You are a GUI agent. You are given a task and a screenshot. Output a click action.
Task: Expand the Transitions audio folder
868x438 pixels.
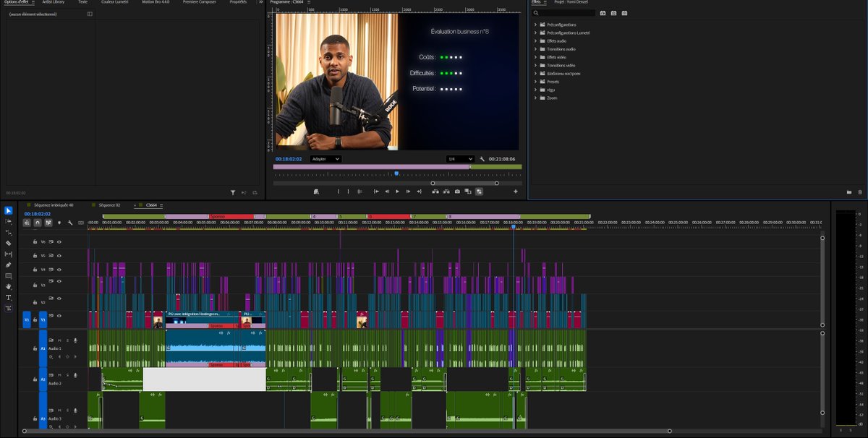coord(535,49)
